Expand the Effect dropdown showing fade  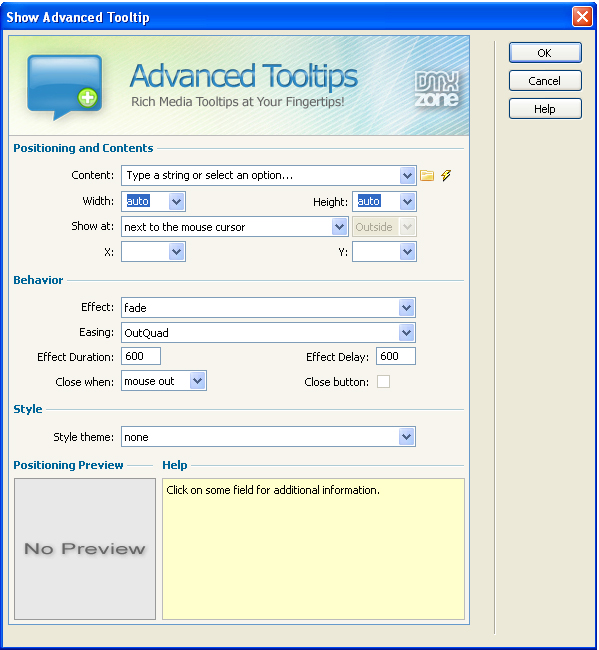407,308
